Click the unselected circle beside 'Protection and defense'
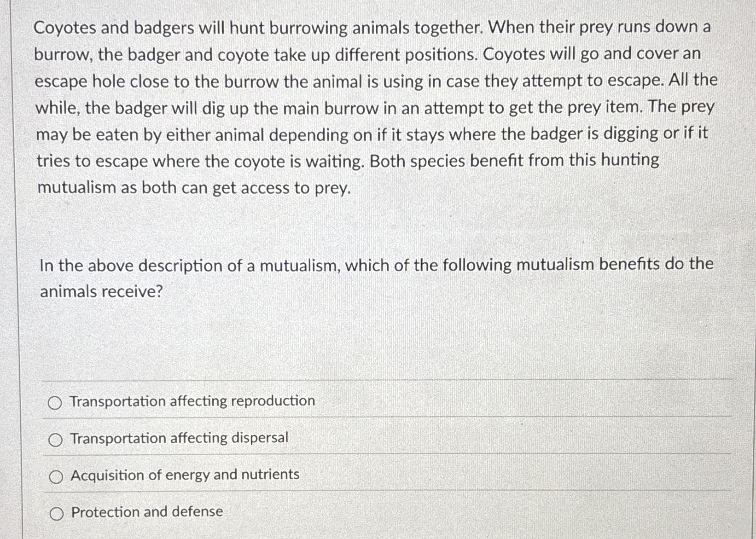756x539 pixels. pyautogui.click(x=56, y=513)
